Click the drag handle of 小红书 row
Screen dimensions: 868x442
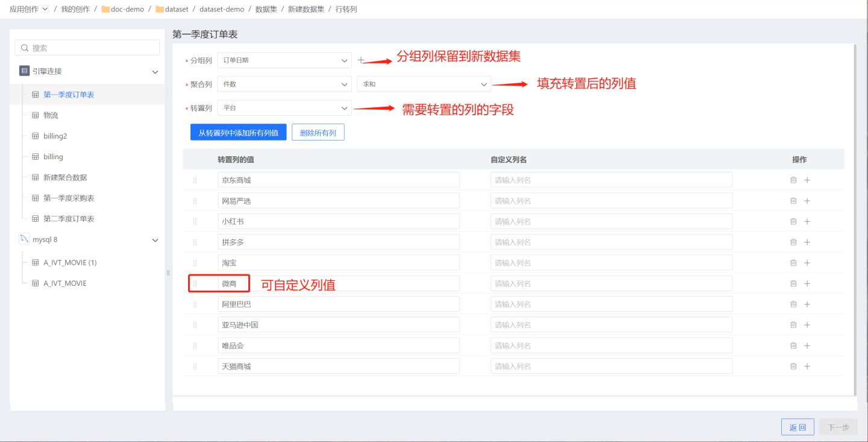pyautogui.click(x=195, y=221)
